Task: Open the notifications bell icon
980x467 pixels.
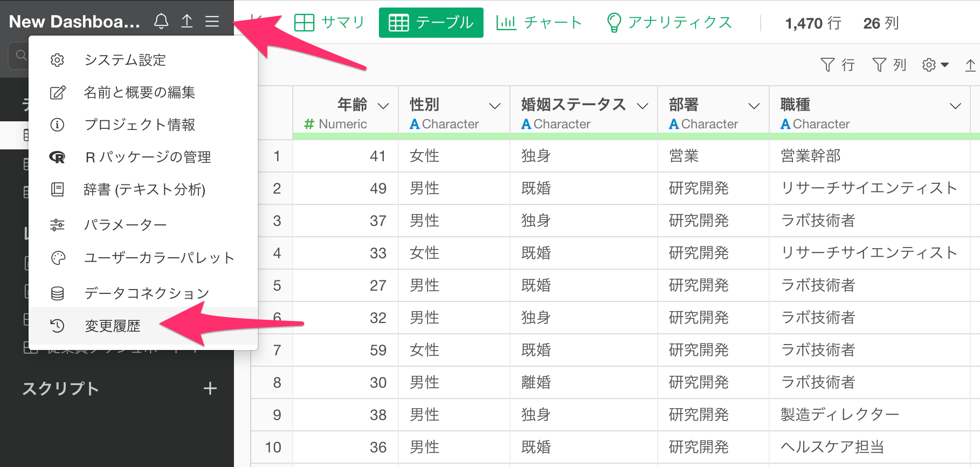Action: pos(161,22)
